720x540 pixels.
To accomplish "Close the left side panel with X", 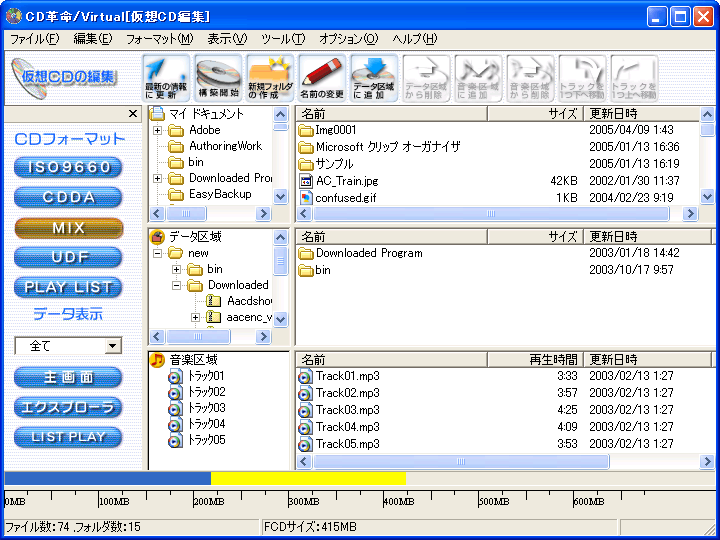I will tap(133, 113).
